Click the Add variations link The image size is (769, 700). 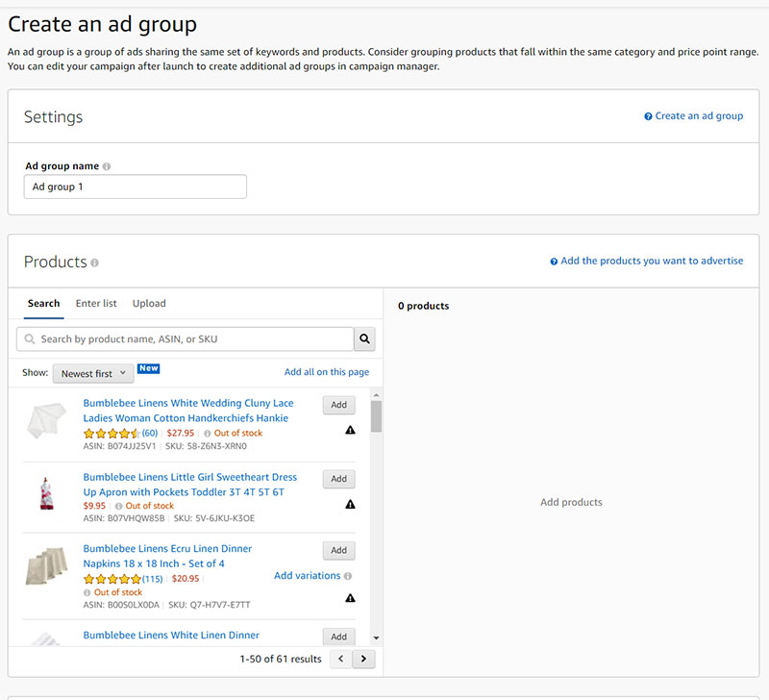(307, 576)
